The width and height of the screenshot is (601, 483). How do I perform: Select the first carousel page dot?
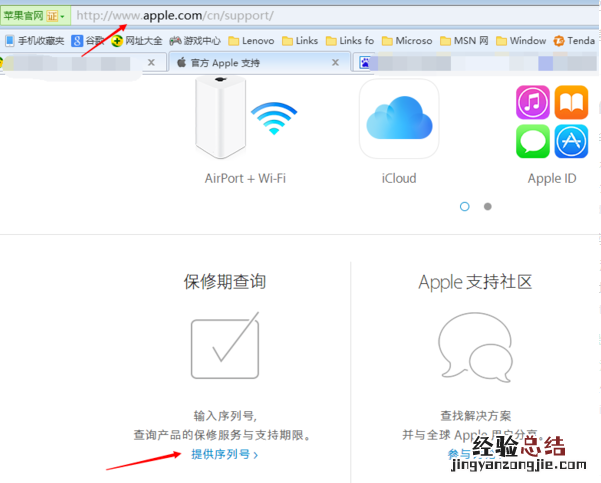point(465,207)
